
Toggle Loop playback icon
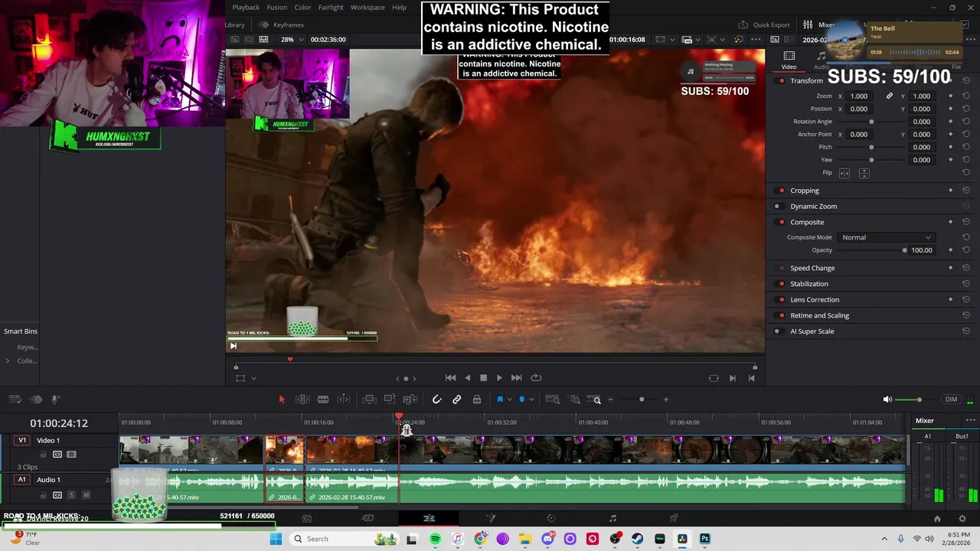click(536, 378)
